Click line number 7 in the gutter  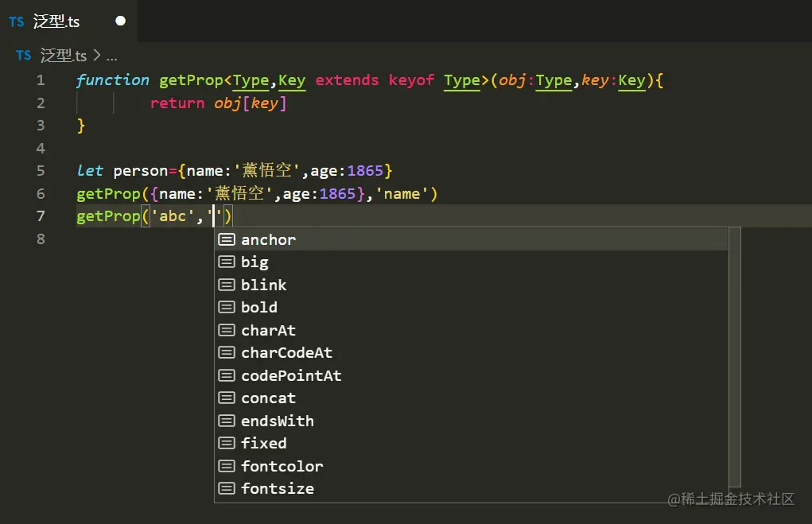click(41, 216)
